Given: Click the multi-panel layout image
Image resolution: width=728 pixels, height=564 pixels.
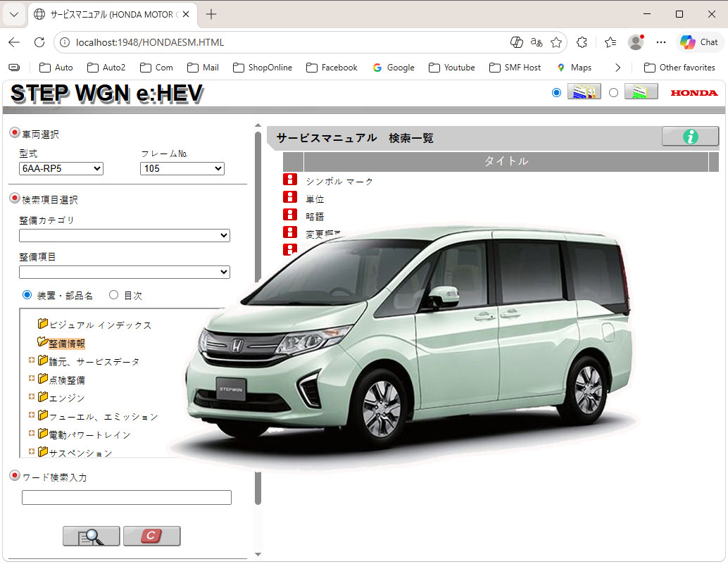Looking at the screenshot, I should [584, 92].
